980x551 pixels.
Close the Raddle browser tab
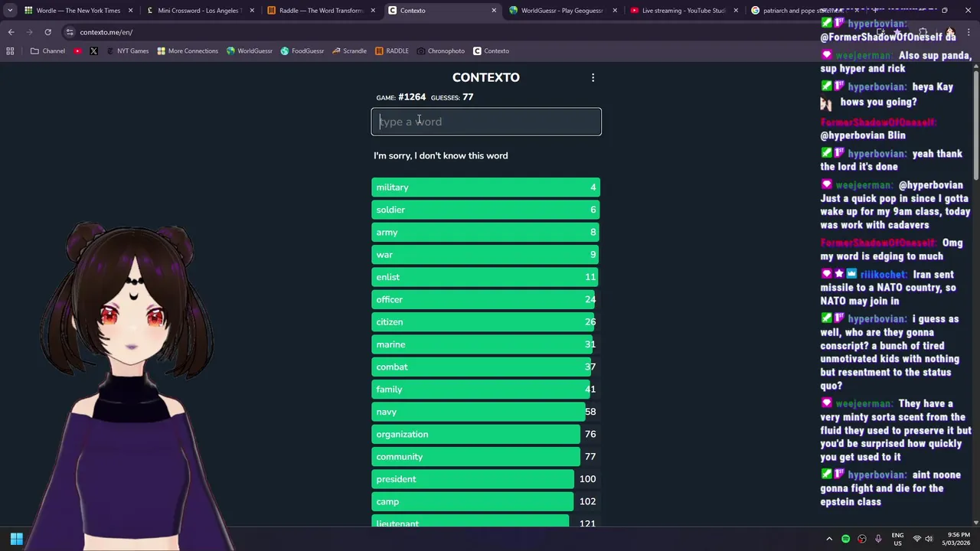click(373, 11)
